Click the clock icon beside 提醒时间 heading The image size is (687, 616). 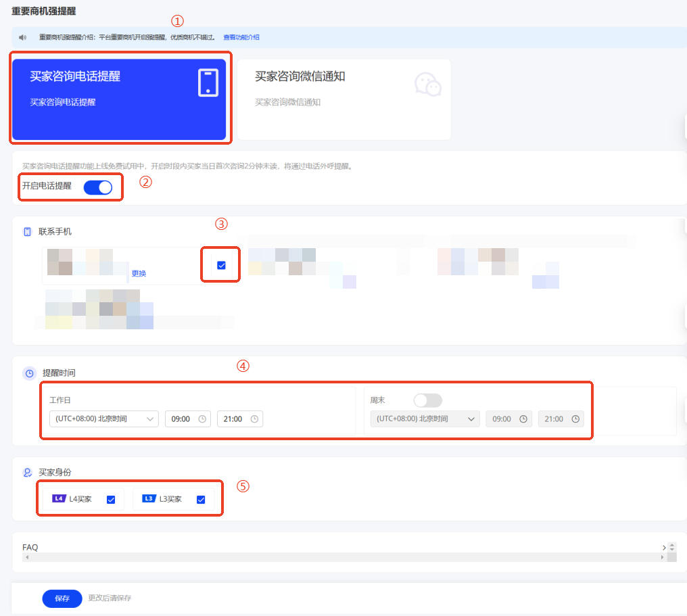[x=29, y=373]
